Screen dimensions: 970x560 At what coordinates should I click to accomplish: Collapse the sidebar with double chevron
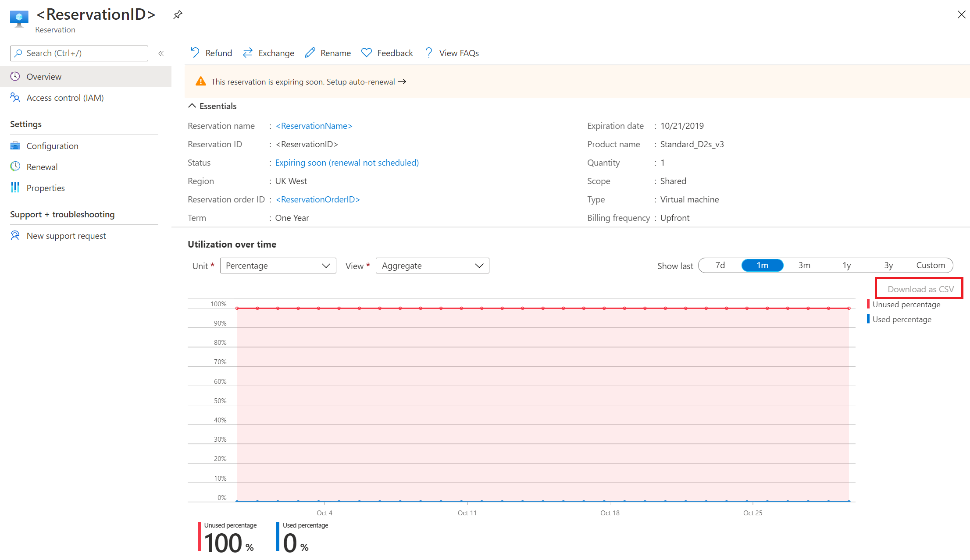point(161,53)
